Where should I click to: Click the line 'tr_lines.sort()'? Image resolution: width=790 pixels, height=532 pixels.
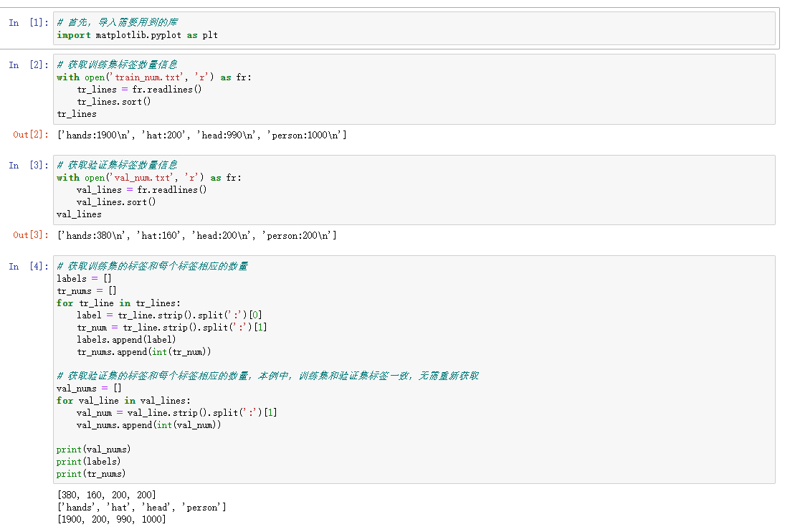pos(114,101)
